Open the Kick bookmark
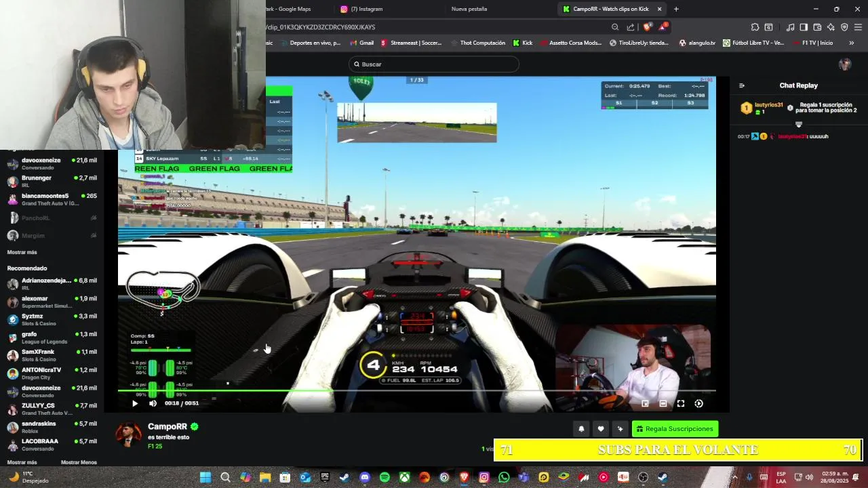This screenshot has width=868, height=488. pos(523,43)
